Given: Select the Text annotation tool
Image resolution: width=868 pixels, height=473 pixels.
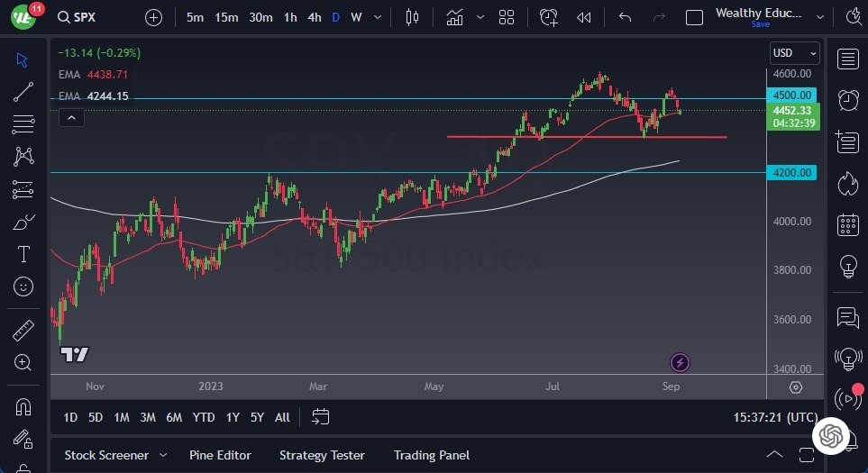Looking at the screenshot, I should click(x=23, y=254).
